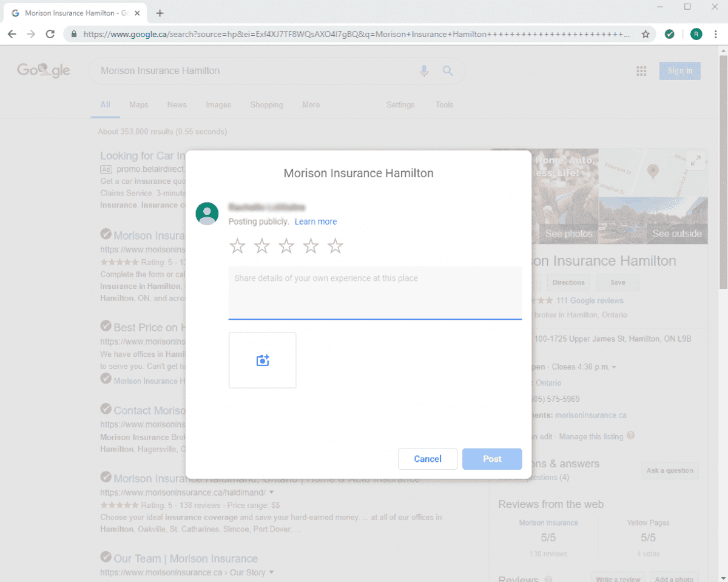
Task: Click the map location thumbnail
Action: point(653,172)
